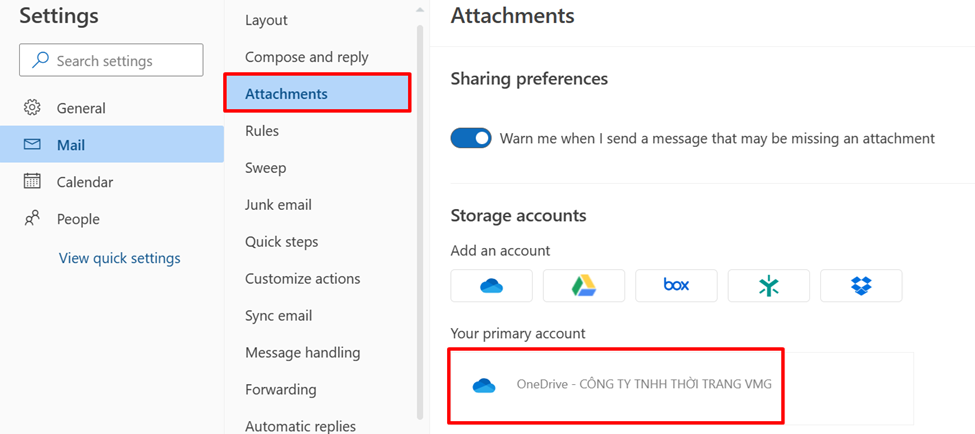This screenshot has height=434, width=975.
Task: Open the People settings category
Action: 112,218
